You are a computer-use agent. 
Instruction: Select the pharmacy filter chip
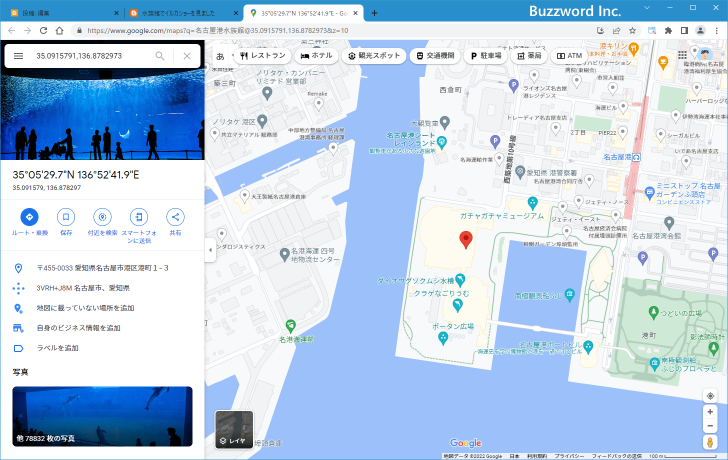point(529,56)
